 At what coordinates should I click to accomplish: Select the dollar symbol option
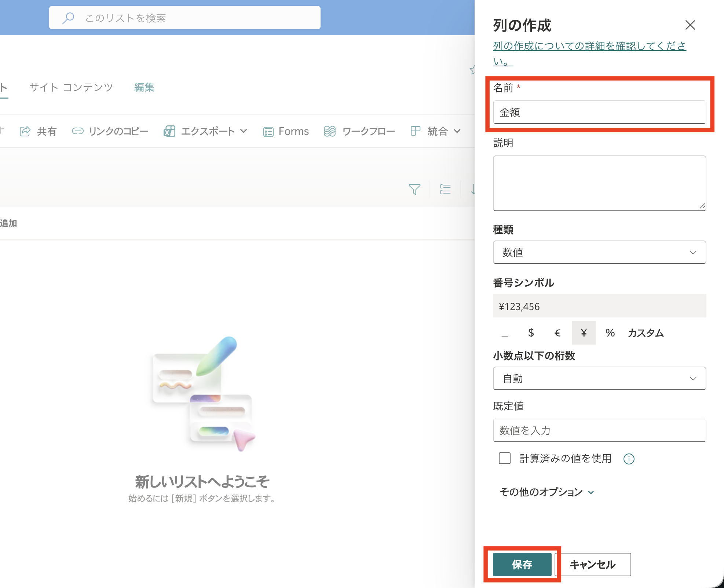click(x=531, y=333)
